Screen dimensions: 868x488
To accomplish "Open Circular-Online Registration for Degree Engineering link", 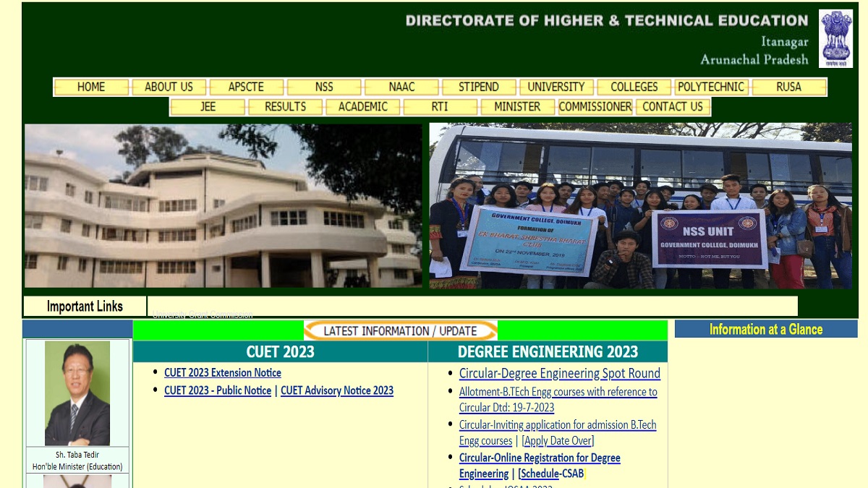I will click(x=540, y=466).
